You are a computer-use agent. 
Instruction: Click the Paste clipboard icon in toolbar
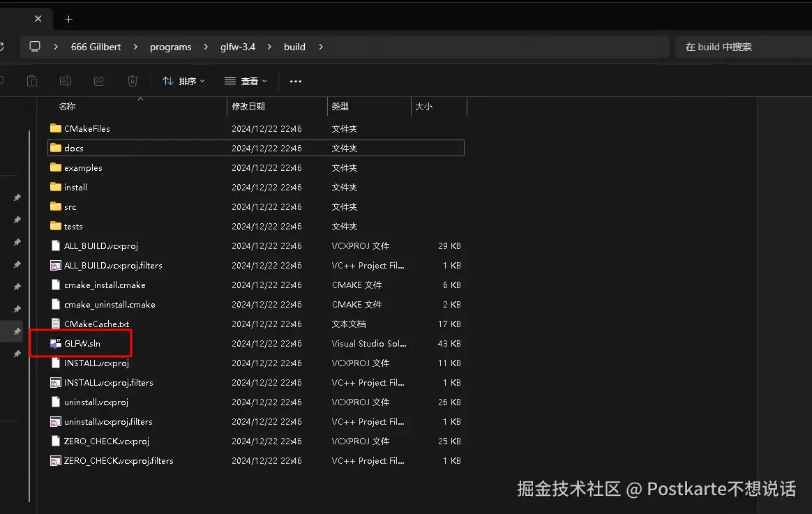pyautogui.click(x=31, y=82)
